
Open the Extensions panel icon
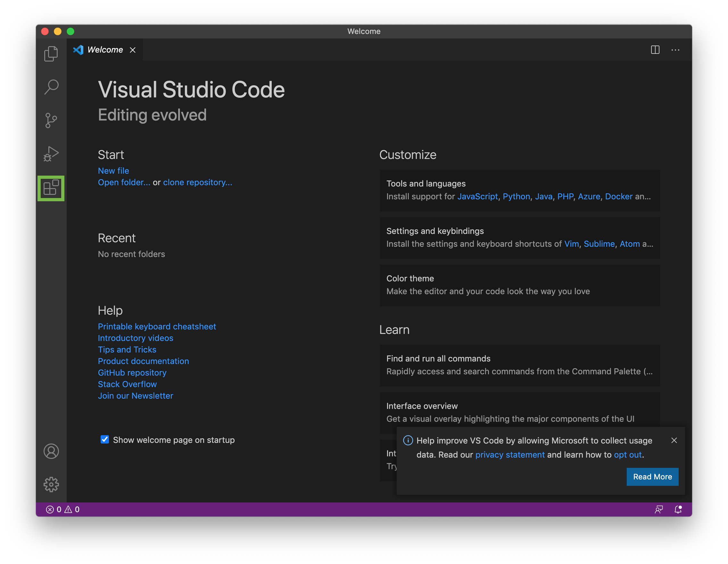(51, 189)
